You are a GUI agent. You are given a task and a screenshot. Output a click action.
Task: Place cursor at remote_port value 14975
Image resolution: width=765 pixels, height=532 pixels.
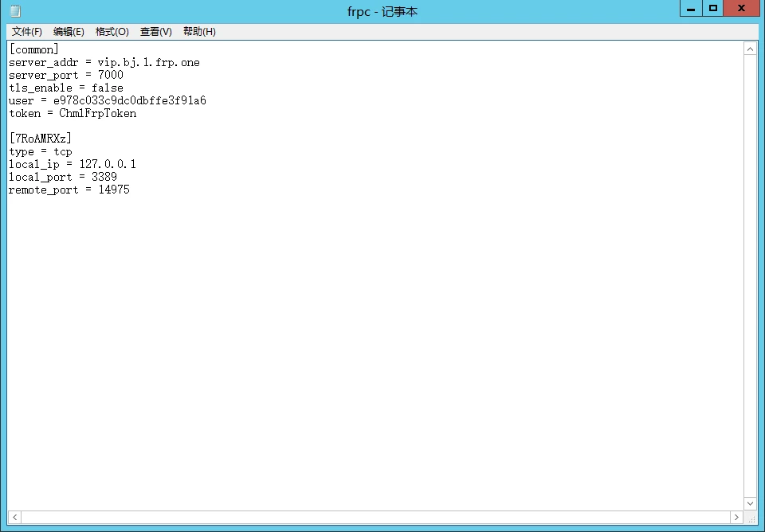[x=114, y=190]
